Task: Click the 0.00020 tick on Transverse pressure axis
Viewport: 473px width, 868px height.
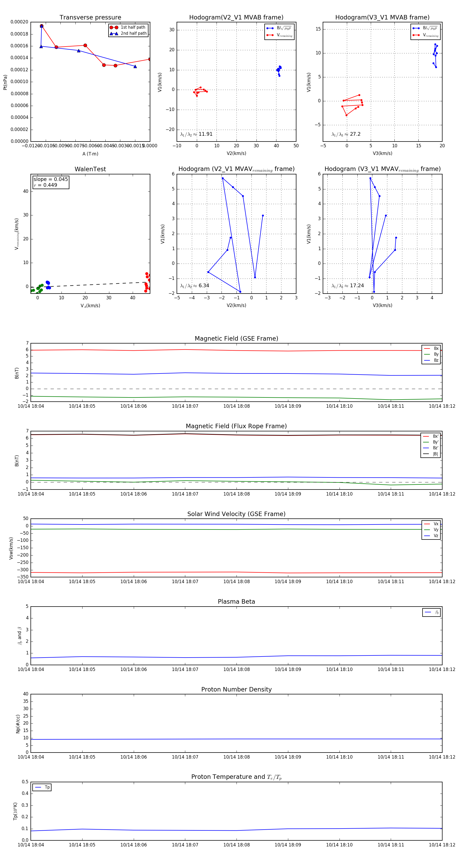Action: pyautogui.click(x=19, y=22)
